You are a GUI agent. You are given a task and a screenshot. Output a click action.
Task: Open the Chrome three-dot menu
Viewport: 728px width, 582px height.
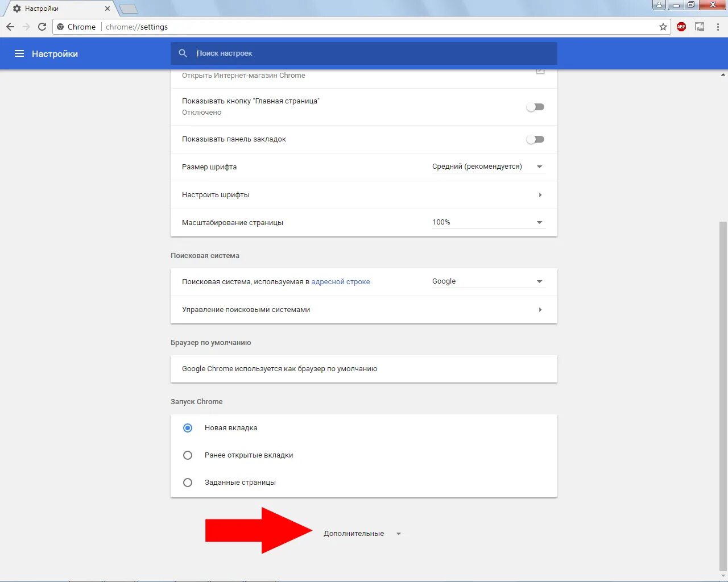[x=718, y=27]
